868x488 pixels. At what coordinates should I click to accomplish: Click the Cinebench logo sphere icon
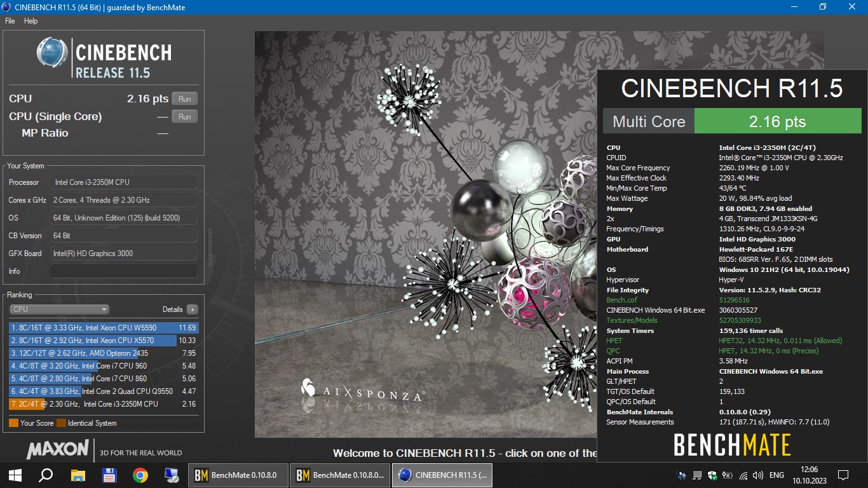(x=52, y=53)
